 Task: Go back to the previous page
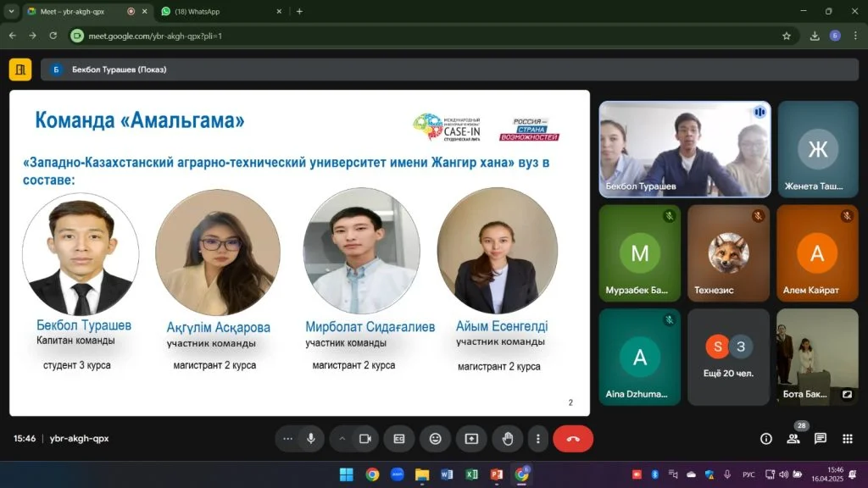(x=12, y=36)
